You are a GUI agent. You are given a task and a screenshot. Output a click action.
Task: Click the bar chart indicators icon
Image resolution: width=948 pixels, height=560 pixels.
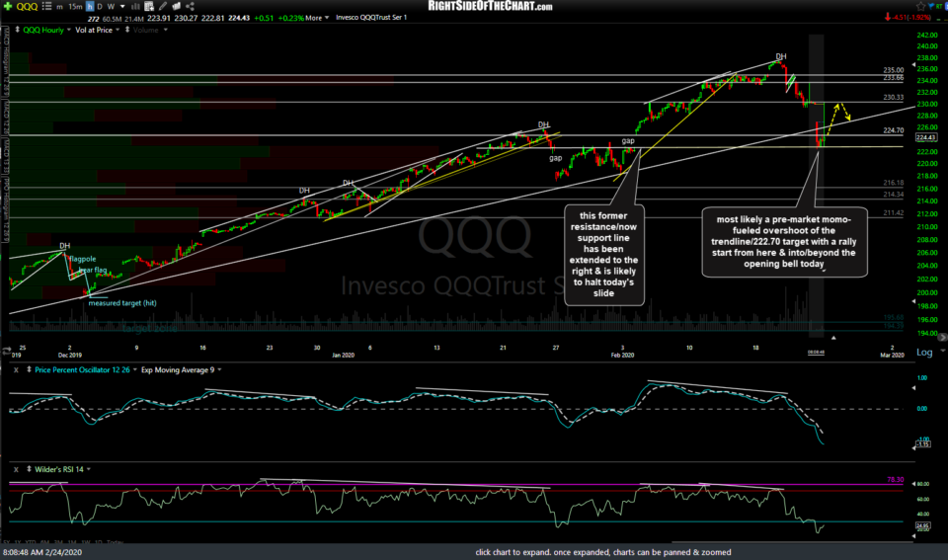click(x=135, y=7)
